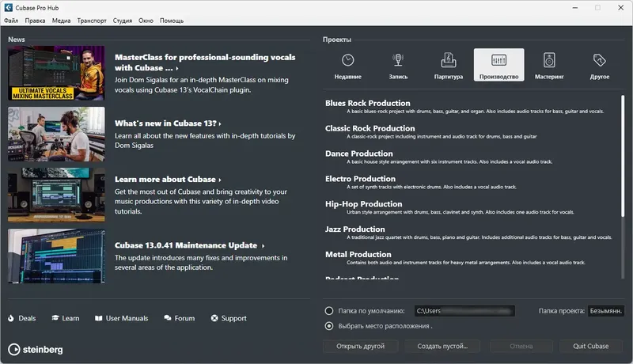
Task: Switch to the Производство tab
Action: click(498, 66)
